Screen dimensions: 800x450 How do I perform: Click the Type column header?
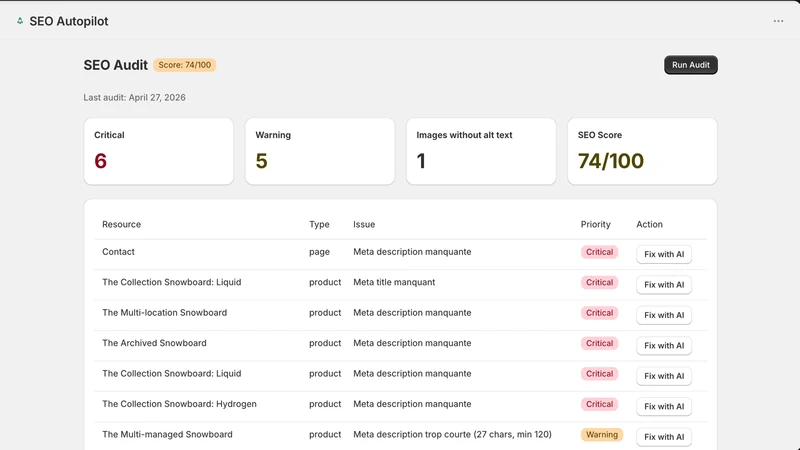319,224
